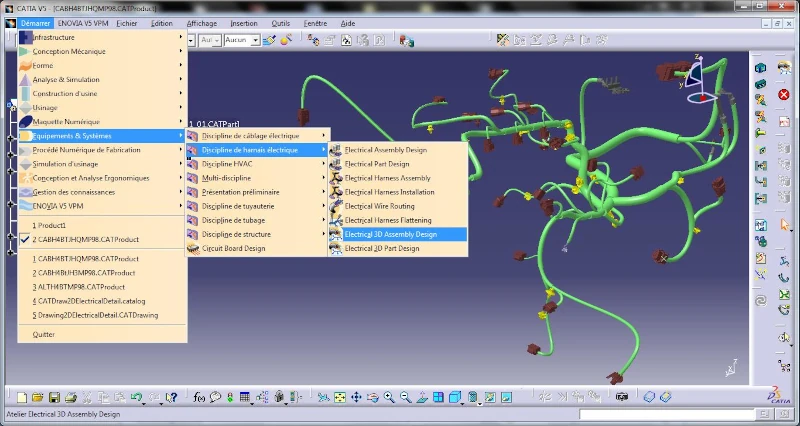Open Electrical Harness Flattening workbench

389,220
